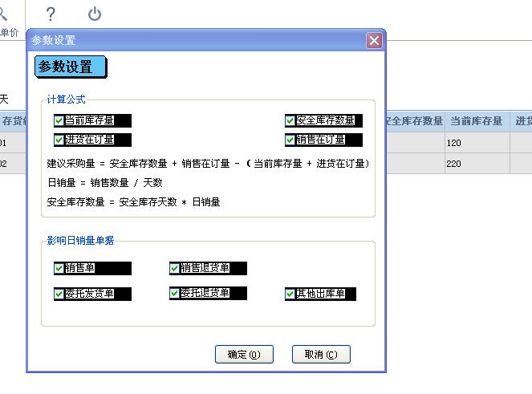Uncheck the 安全库存数量 checkbox
Viewport: 532px width, 394px height.
[x=290, y=120]
